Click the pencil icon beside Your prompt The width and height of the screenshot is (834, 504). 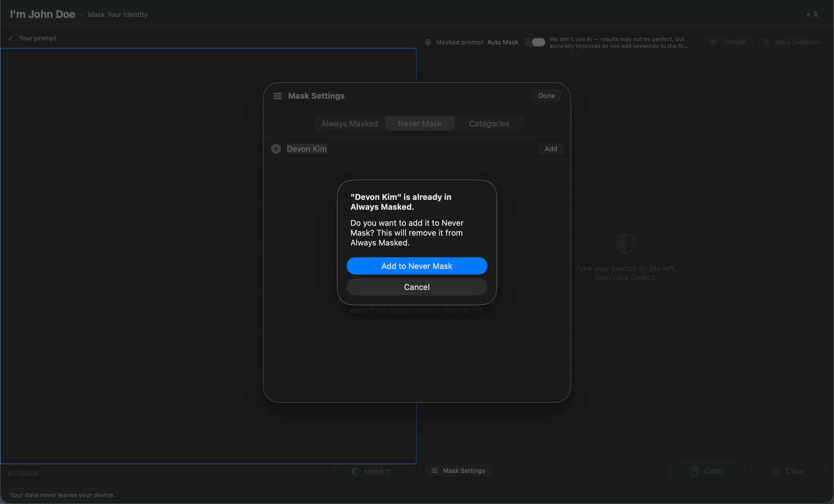click(10, 38)
